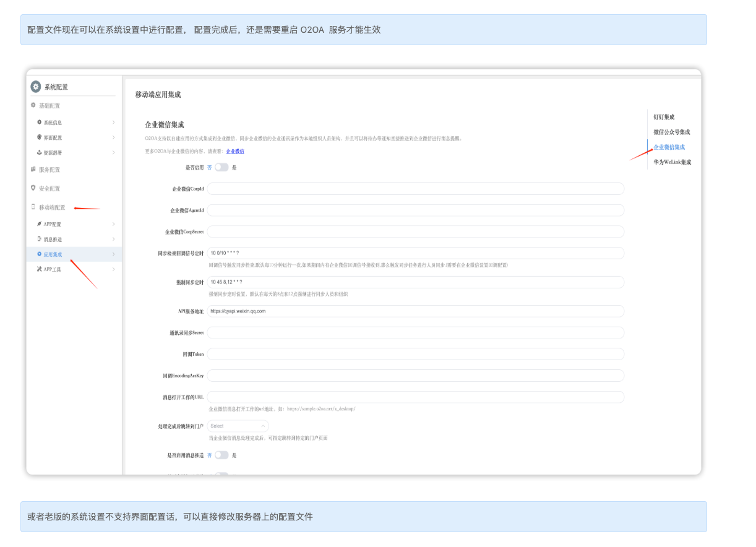Click the 消息推送 phone icon
The height and width of the screenshot is (547, 756).
point(40,239)
